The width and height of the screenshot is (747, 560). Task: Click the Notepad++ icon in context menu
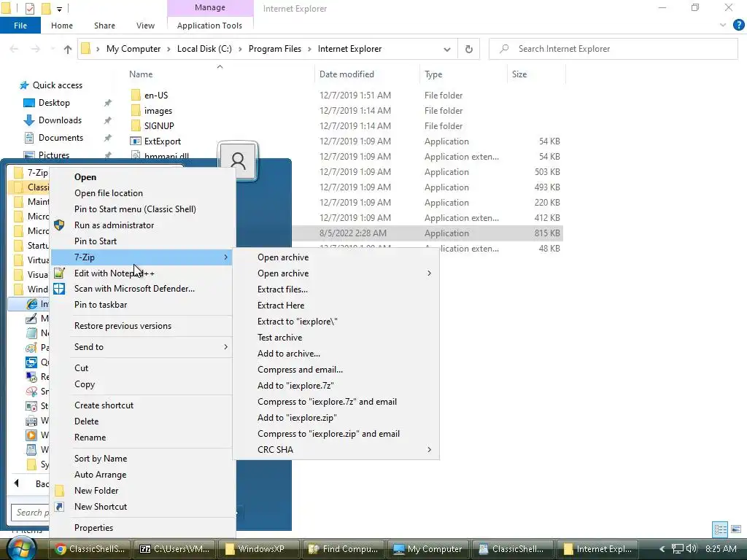(x=59, y=273)
